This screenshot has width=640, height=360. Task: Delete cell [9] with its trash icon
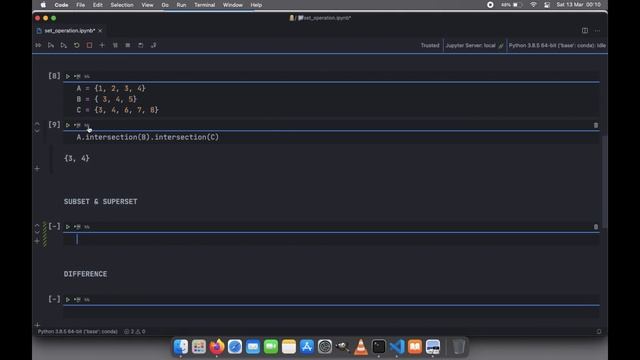[596, 125]
